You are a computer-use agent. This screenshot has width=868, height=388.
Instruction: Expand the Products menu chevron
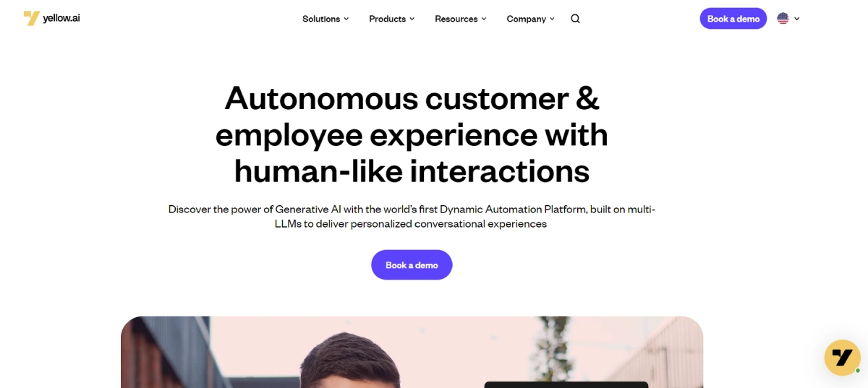tap(412, 19)
